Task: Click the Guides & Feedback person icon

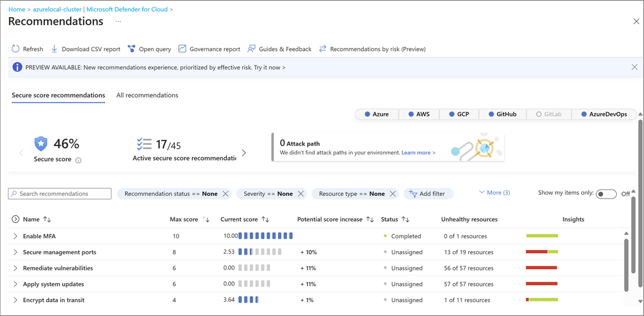Action: click(x=252, y=49)
